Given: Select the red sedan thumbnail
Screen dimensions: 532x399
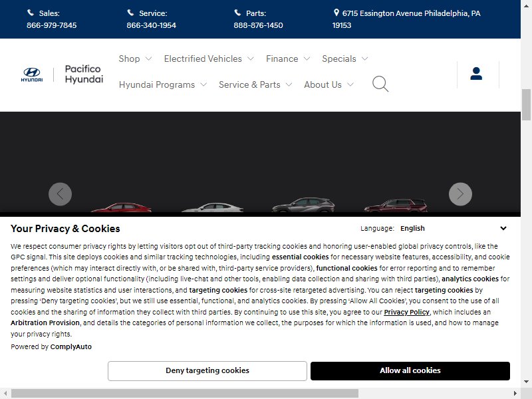Looking at the screenshot, I should click(122, 207).
